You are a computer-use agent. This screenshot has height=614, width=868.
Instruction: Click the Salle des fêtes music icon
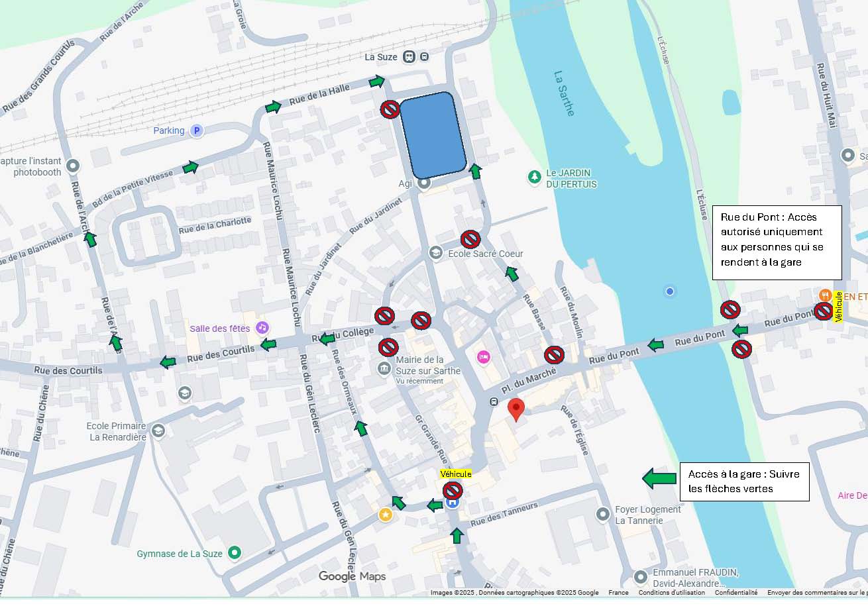pyautogui.click(x=262, y=328)
